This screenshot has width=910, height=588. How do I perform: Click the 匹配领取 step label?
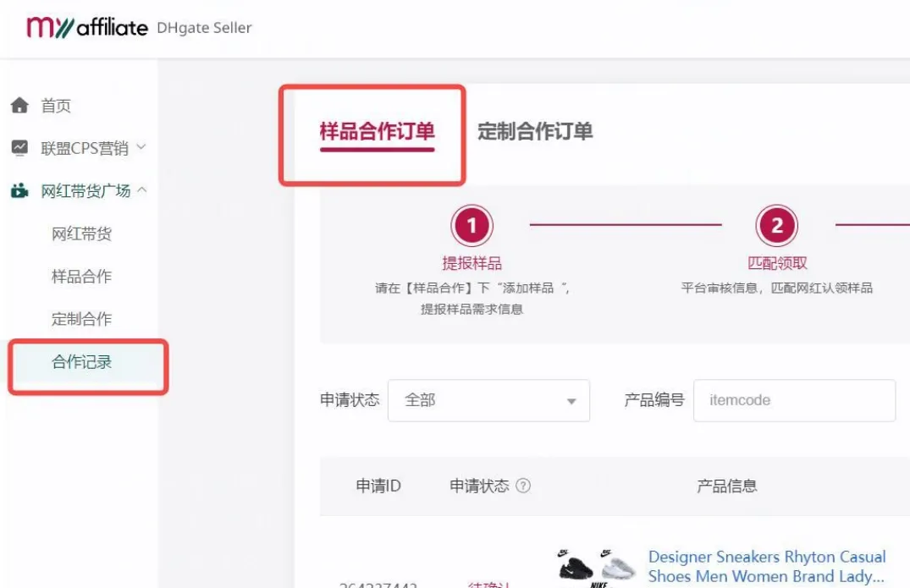(777, 263)
